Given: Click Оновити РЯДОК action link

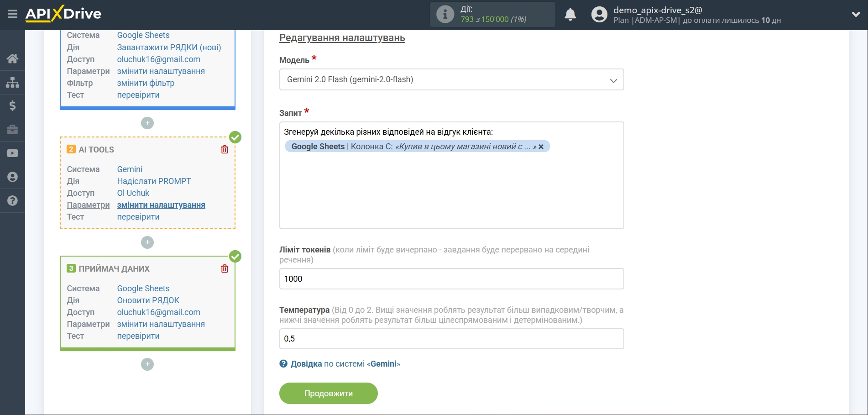Looking at the screenshot, I should (x=148, y=300).
